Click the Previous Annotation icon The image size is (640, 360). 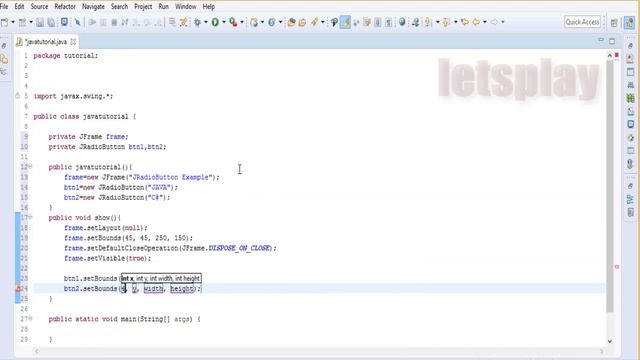pos(446,22)
